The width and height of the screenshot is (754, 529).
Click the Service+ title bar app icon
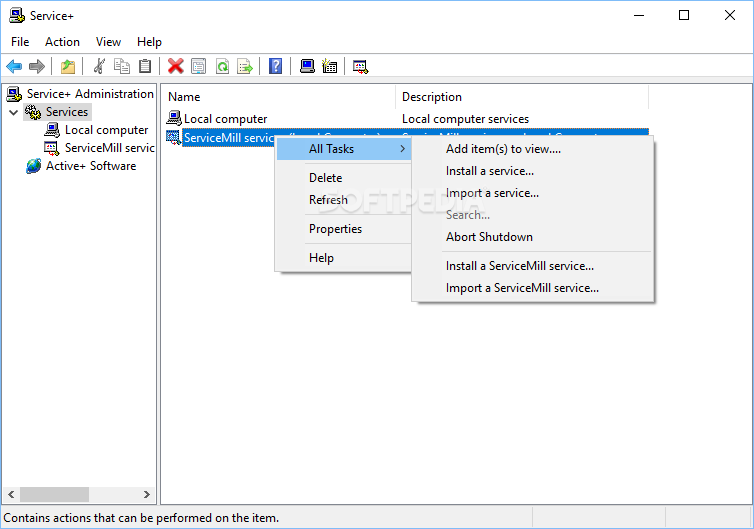point(17,15)
